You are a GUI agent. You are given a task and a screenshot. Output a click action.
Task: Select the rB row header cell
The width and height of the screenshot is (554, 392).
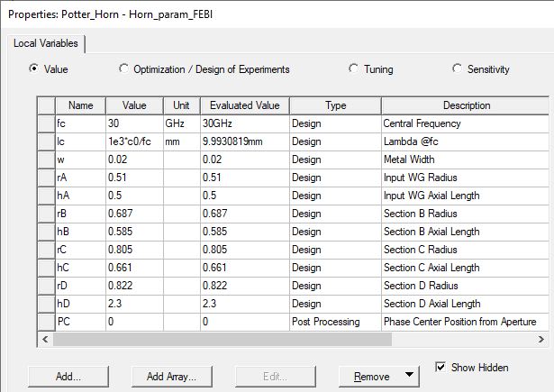46,214
